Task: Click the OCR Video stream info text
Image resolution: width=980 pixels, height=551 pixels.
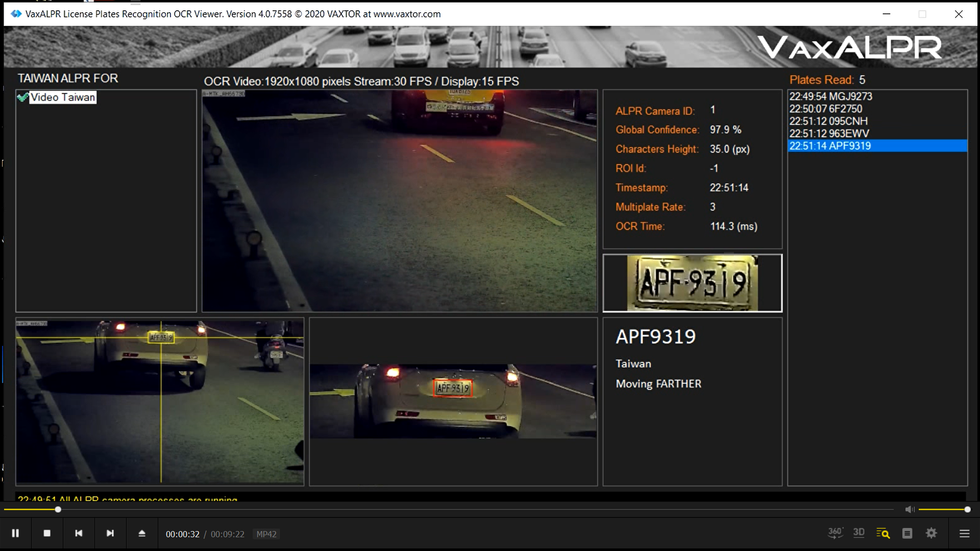Action: 361,82
